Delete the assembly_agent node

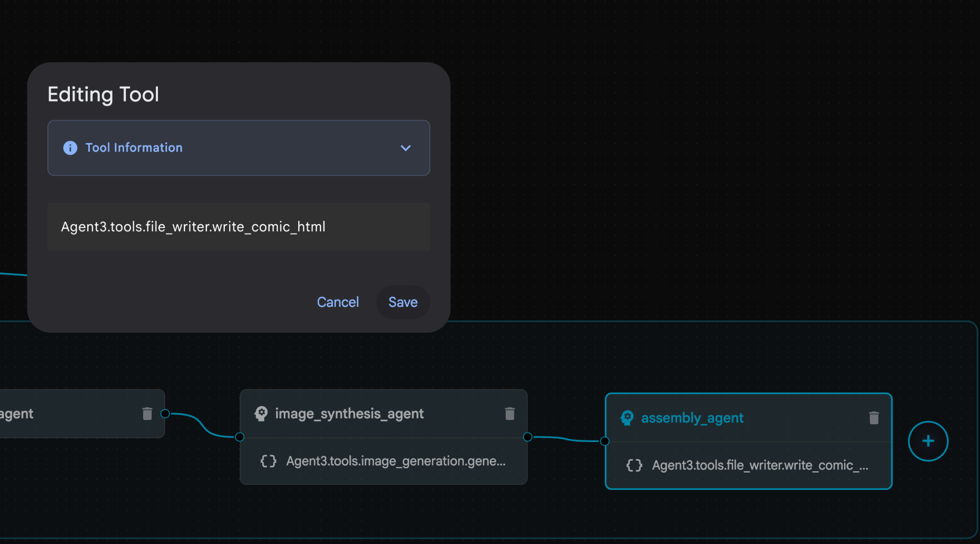coord(874,418)
